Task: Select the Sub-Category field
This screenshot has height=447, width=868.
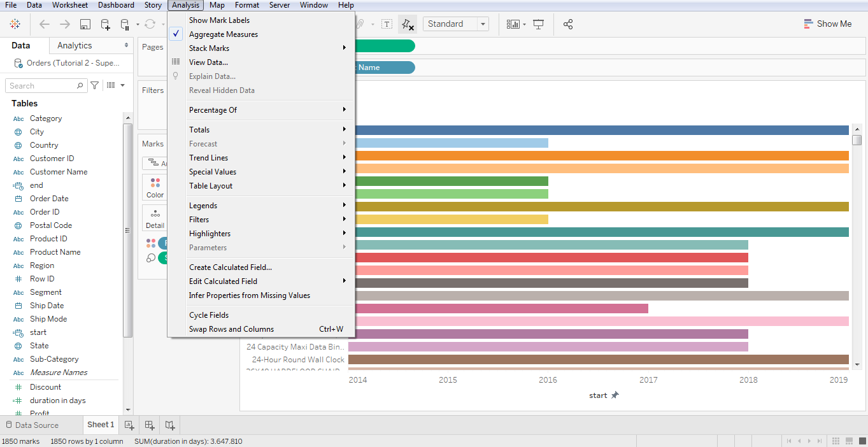Action: click(x=54, y=359)
